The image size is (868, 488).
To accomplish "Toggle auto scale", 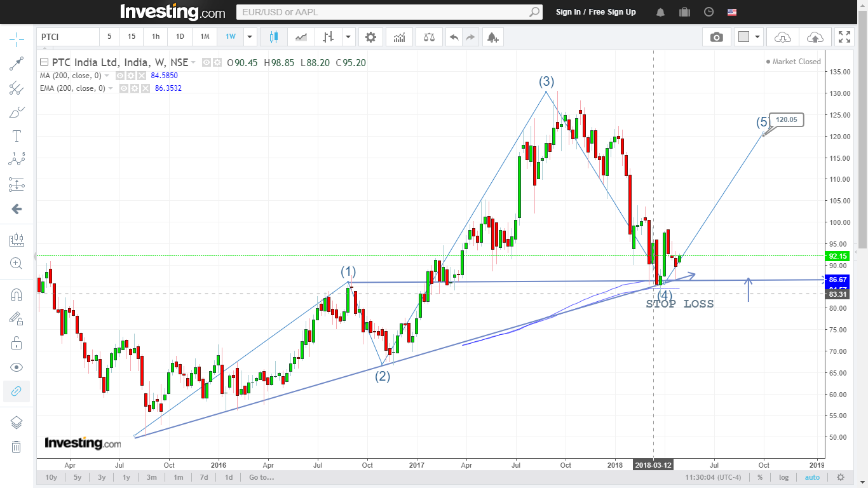I will click(812, 477).
